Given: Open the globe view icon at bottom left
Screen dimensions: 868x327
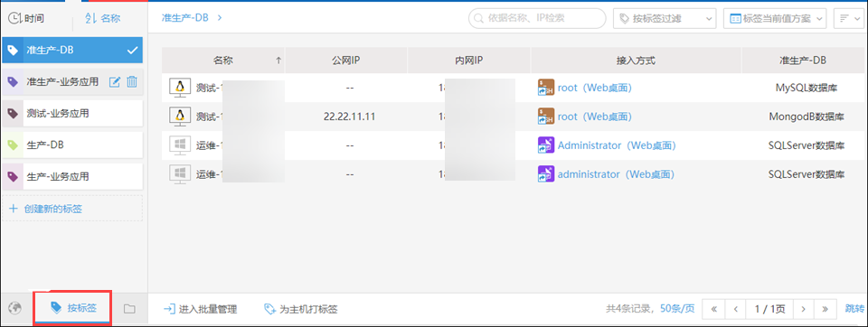Looking at the screenshot, I should tap(15, 308).
